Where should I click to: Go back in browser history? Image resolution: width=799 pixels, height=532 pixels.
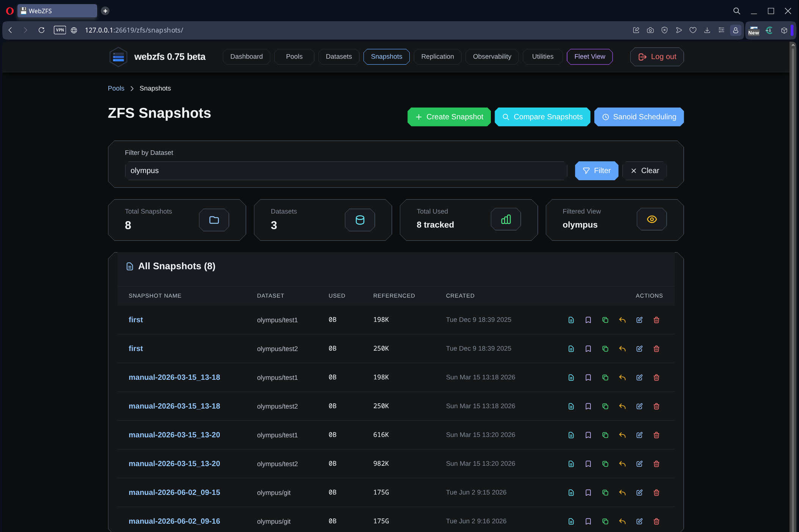point(10,30)
